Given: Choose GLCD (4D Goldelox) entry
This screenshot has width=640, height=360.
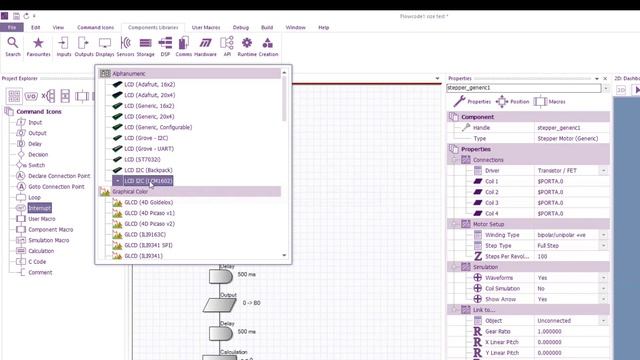Looking at the screenshot, I should [149, 202].
